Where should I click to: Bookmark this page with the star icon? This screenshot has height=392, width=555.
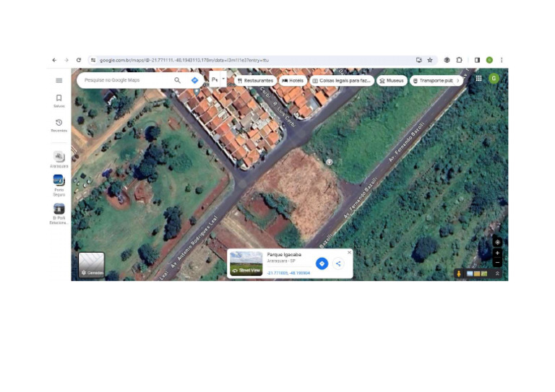[430, 60]
